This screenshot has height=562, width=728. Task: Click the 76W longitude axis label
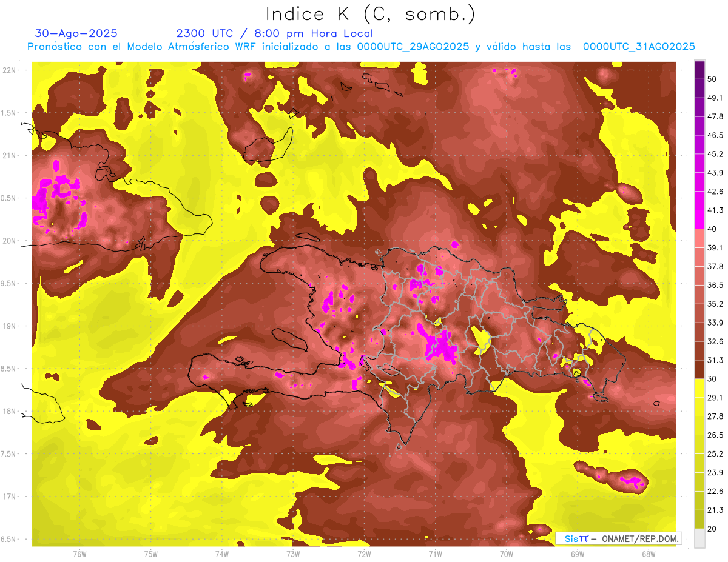(79, 554)
